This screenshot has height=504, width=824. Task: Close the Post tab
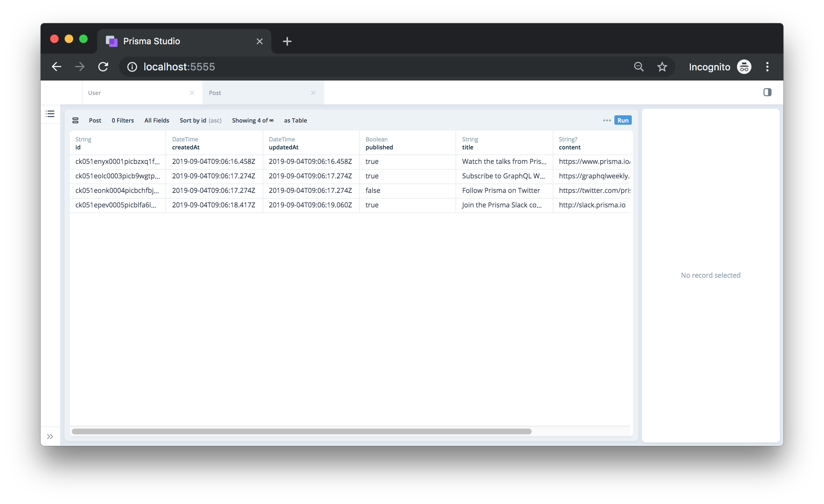point(313,93)
